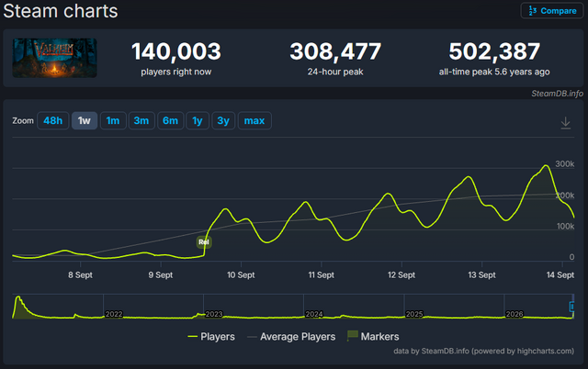
Task: Toggle Markers visibility in legend
Action: tap(373, 336)
